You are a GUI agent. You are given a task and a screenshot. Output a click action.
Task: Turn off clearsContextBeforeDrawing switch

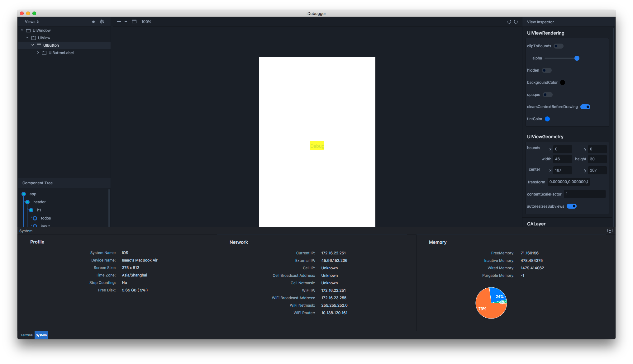pos(585,107)
